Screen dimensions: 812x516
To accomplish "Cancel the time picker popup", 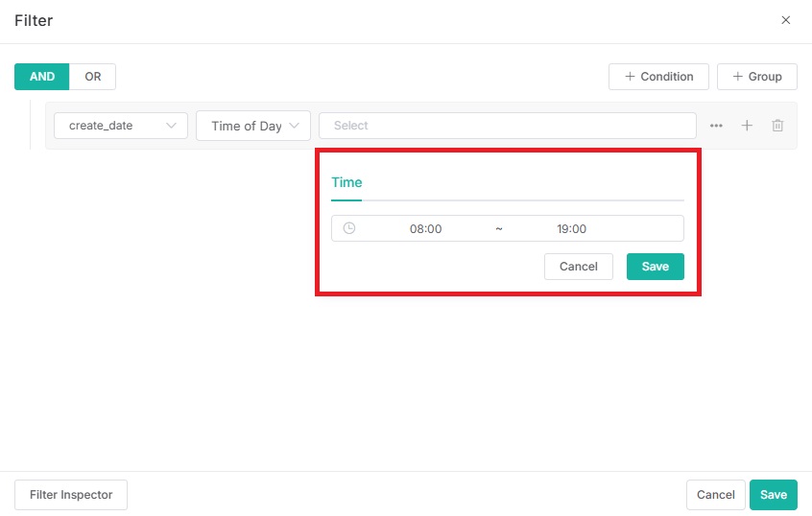I will (x=578, y=267).
